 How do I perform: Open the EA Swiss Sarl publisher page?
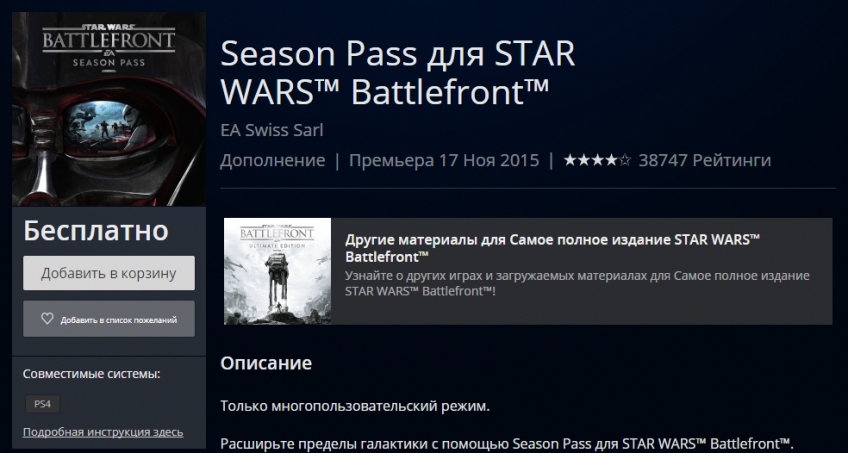(271, 130)
